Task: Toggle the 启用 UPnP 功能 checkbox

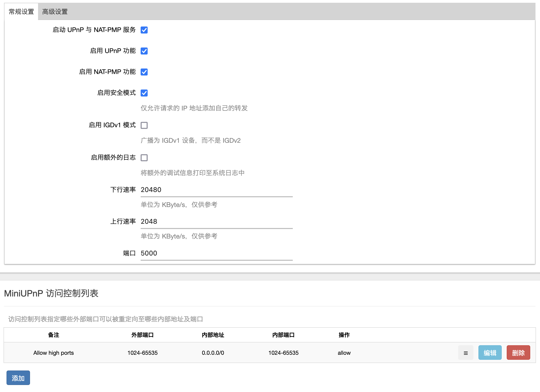Action: [144, 51]
